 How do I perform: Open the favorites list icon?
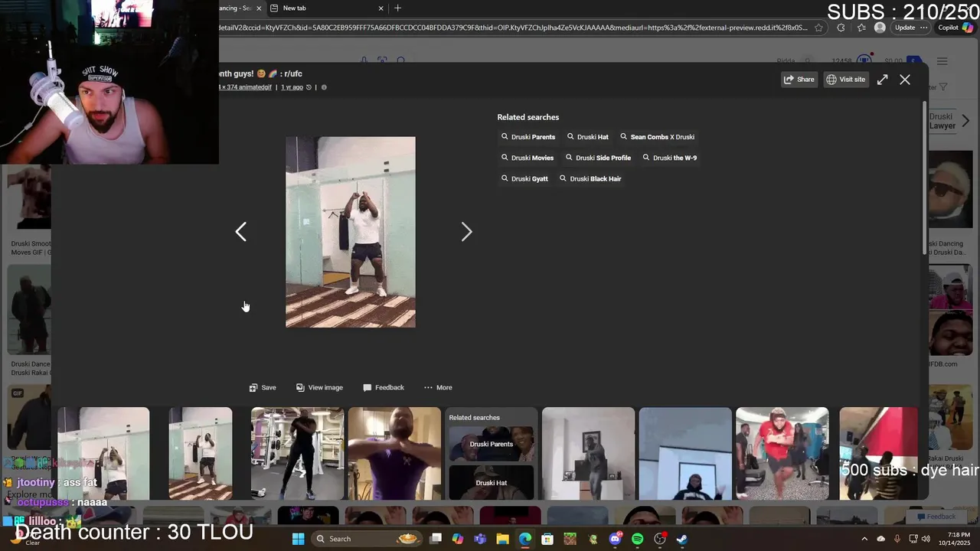coord(861,28)
